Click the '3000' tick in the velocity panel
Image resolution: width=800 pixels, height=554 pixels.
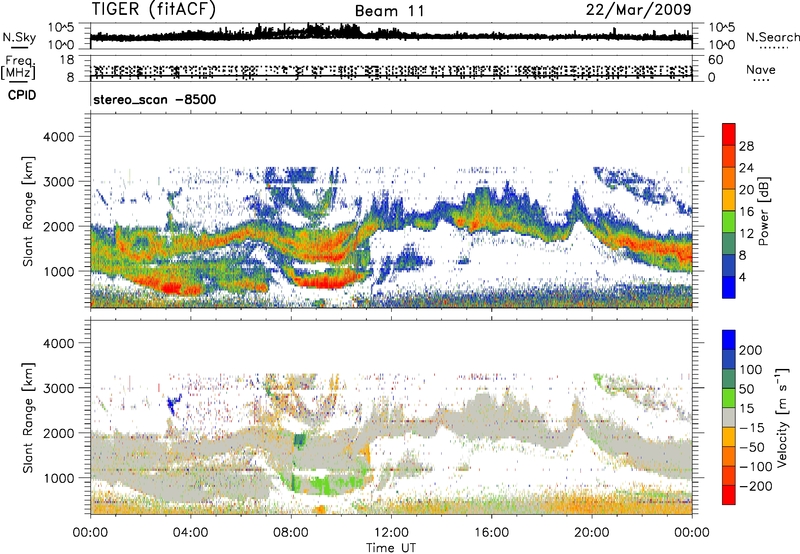pos(59,389)
